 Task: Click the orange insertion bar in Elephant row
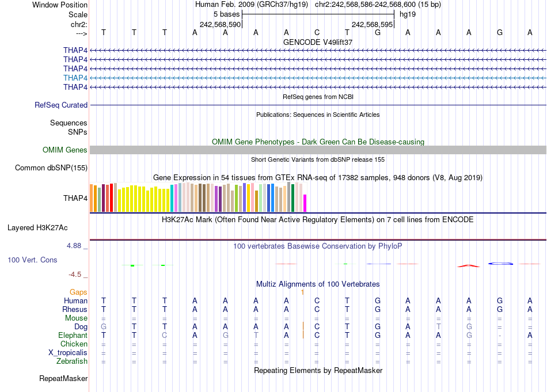303,335
